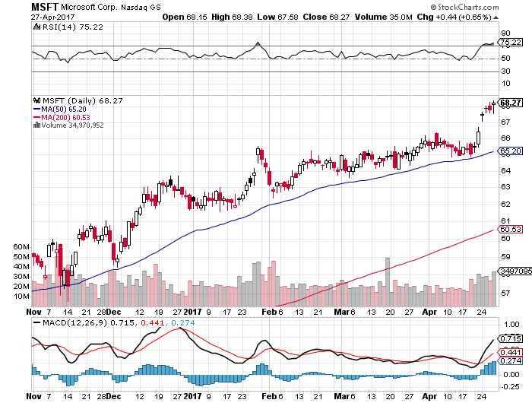Click the High 68.38 value
Image resolution: width=532 pixels, height=403 pixels.
coord(232,17)
